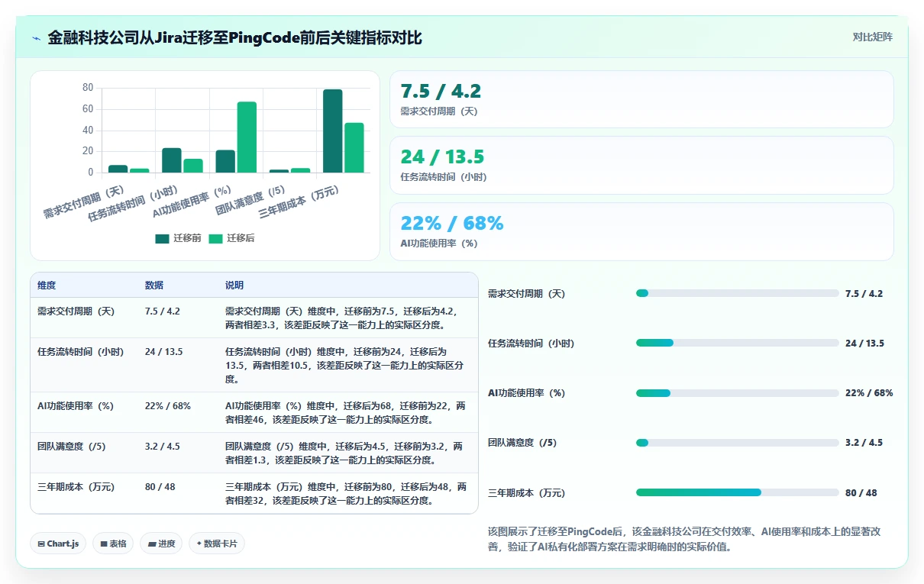
Task: Click table row label 三年期成本（万元）
Action: coord(76,487)
